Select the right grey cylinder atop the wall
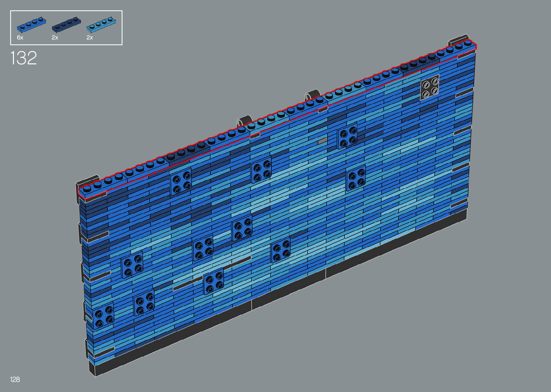 312,94
